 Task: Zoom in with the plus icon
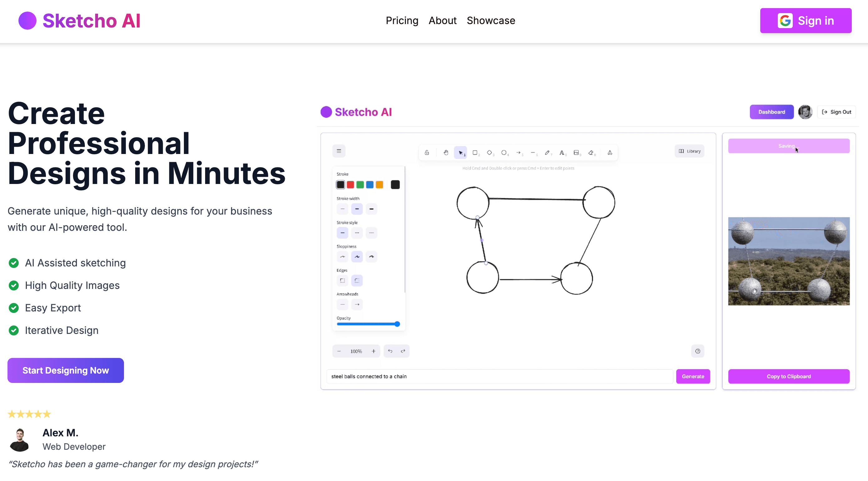point(373,351)
